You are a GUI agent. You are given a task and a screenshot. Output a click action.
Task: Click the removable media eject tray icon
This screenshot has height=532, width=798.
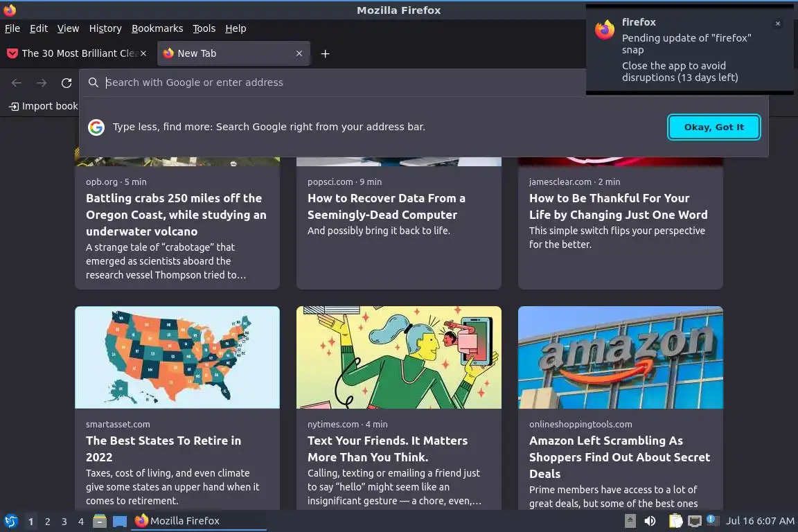pyautogui.click(x=630, y=521)
